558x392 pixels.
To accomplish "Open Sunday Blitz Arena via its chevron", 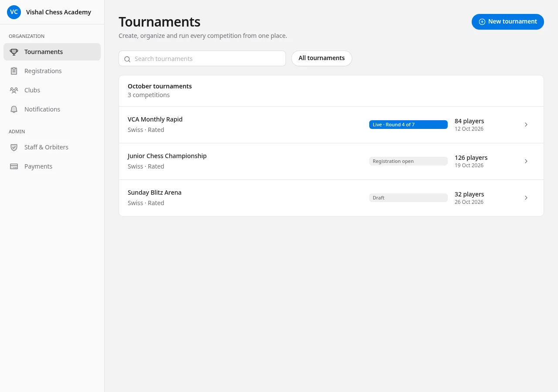I will tap(526, 198).
